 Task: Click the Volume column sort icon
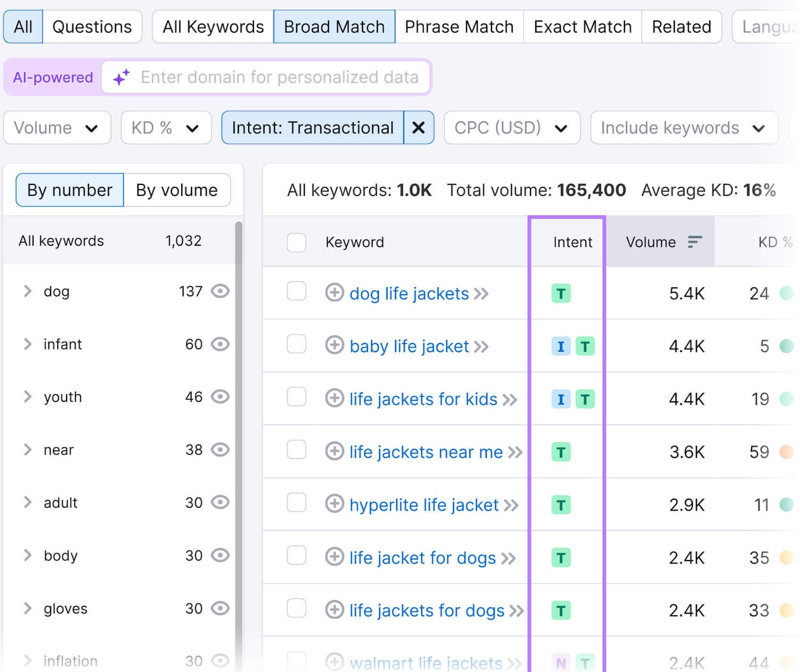point(694,242)
